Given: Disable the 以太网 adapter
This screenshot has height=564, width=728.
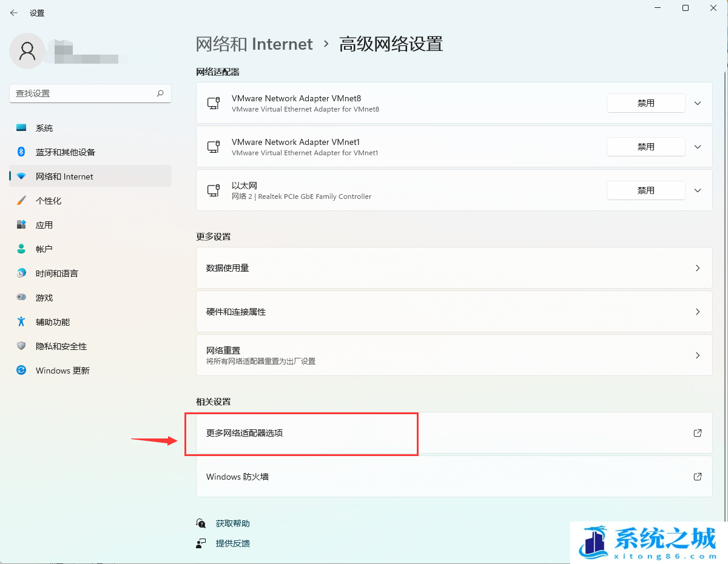Looking at the screenshot, I should pos(645,190).
